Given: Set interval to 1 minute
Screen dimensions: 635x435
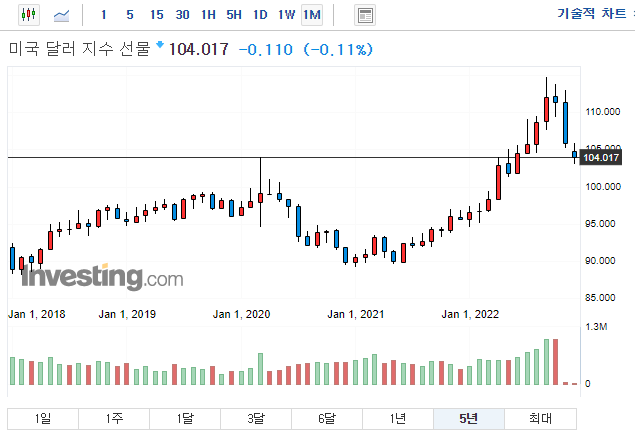Looking at the screenshot, I should (104, 15).
